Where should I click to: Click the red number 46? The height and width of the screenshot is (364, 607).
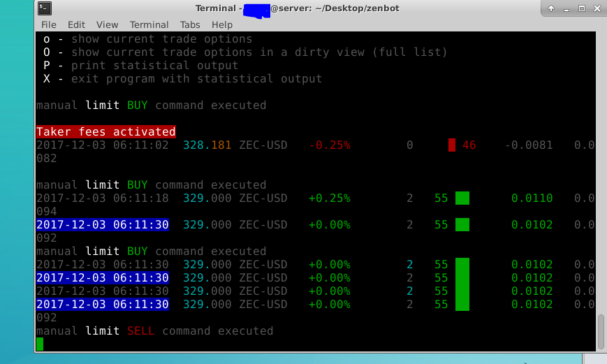tap(469, 145)
